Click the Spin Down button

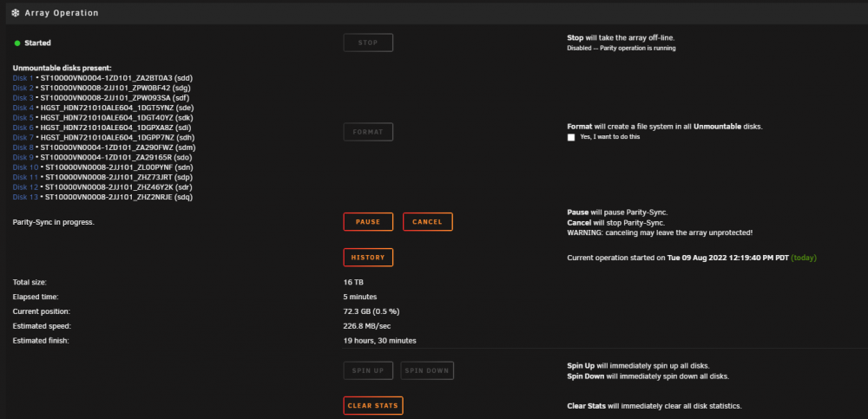pos(427,370)
